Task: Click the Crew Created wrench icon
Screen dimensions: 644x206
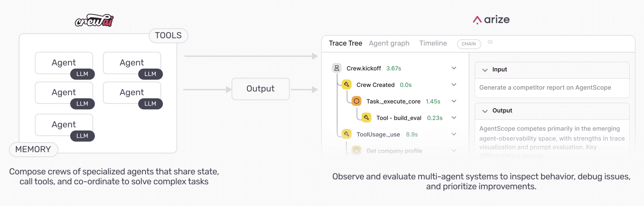Action: click(x=346, y=85)
